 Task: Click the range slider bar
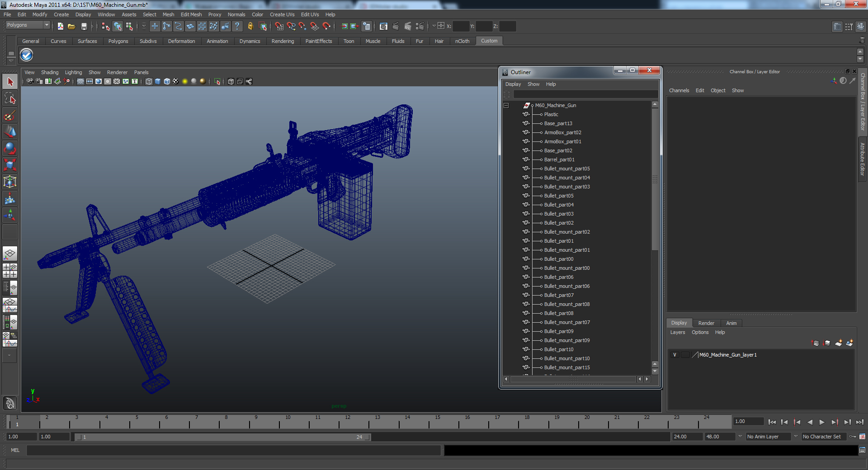coord(222,437)
